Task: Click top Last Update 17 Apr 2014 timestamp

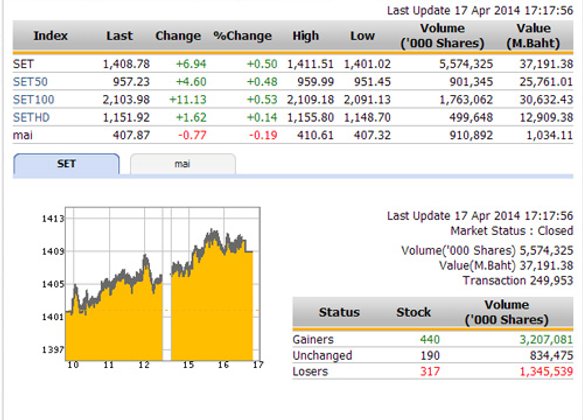Action: click(480, 10)
